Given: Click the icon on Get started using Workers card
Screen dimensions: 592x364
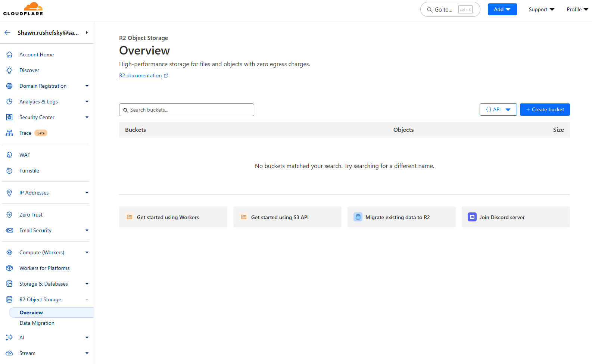Looking at the screenshot, I should (130, 217).
